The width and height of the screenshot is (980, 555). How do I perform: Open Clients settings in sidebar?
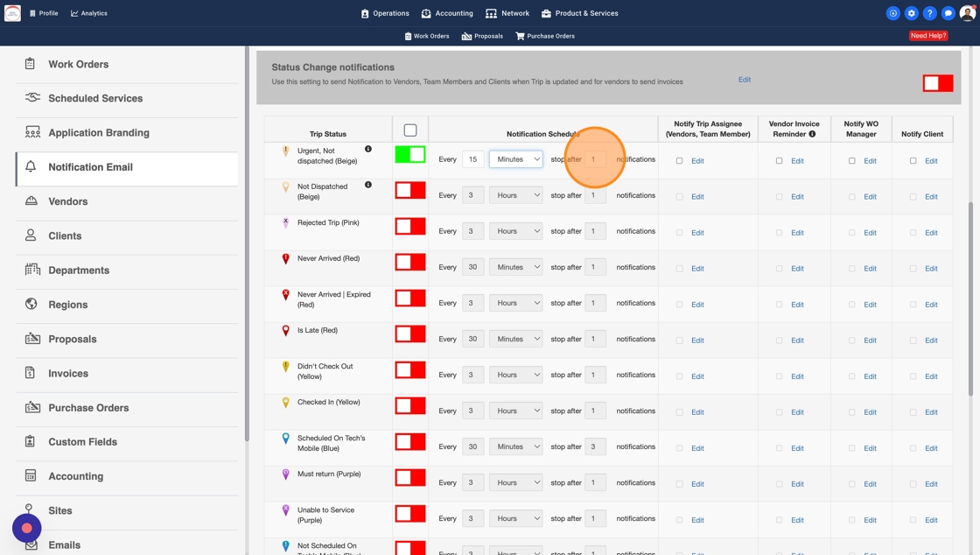[127, 235]
